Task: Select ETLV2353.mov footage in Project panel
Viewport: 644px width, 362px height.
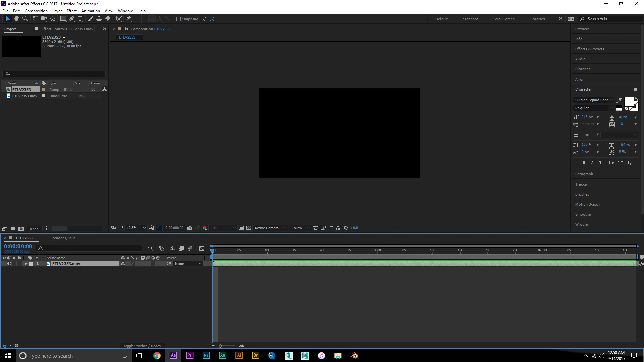Action: coord(25,96)
